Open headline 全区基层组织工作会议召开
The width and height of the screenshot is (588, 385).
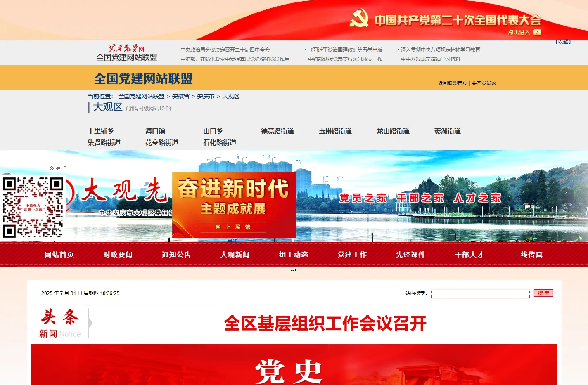(x=325, y=323)
